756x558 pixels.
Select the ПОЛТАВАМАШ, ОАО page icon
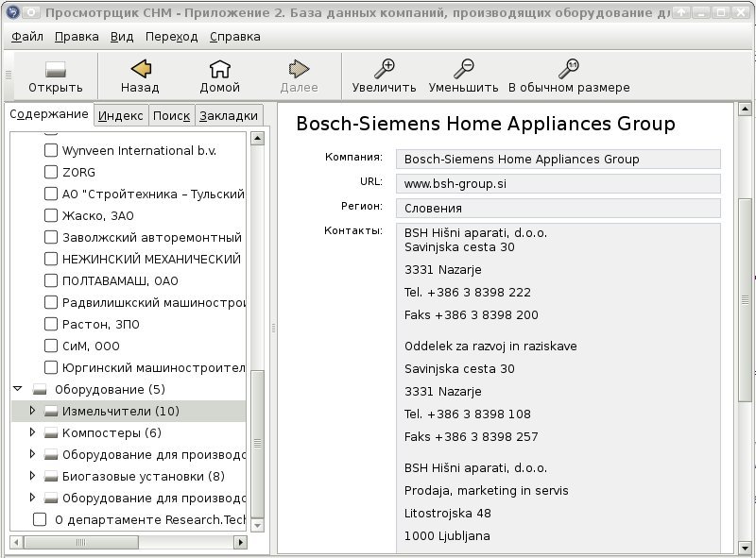coord(51,280)
